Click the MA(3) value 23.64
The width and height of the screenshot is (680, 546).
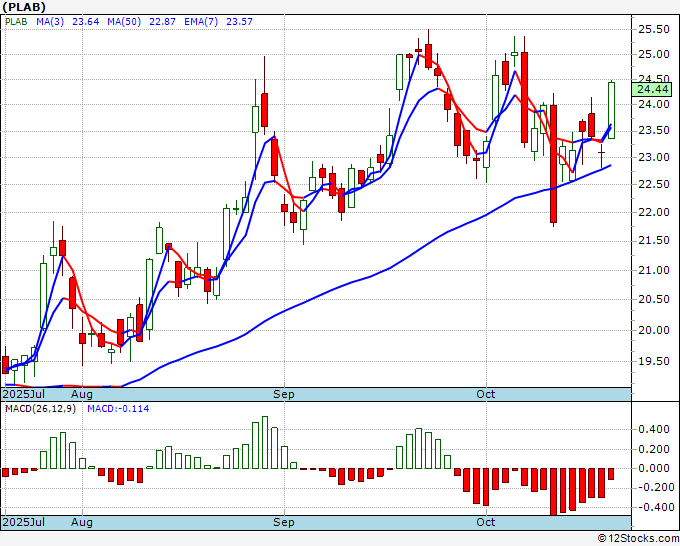coord(85,22)
